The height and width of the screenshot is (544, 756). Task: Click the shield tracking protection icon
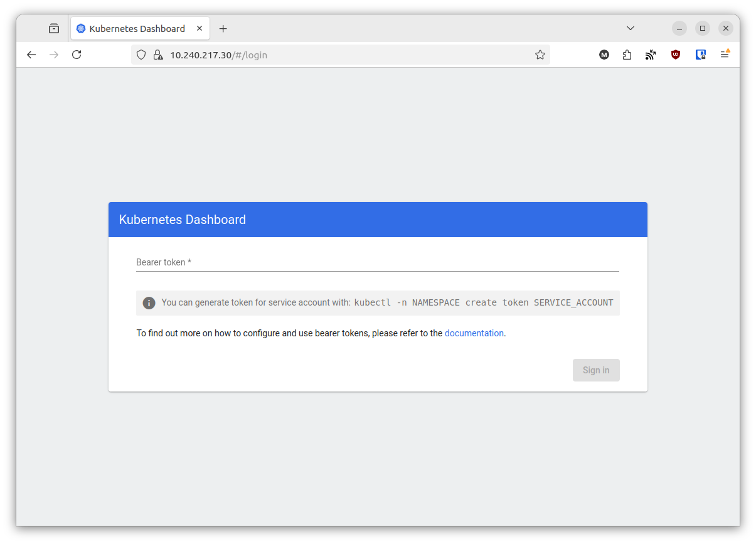141,55
